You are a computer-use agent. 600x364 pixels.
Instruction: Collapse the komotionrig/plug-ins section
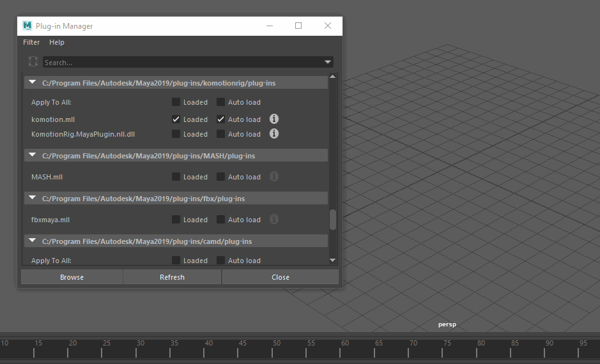33,82
